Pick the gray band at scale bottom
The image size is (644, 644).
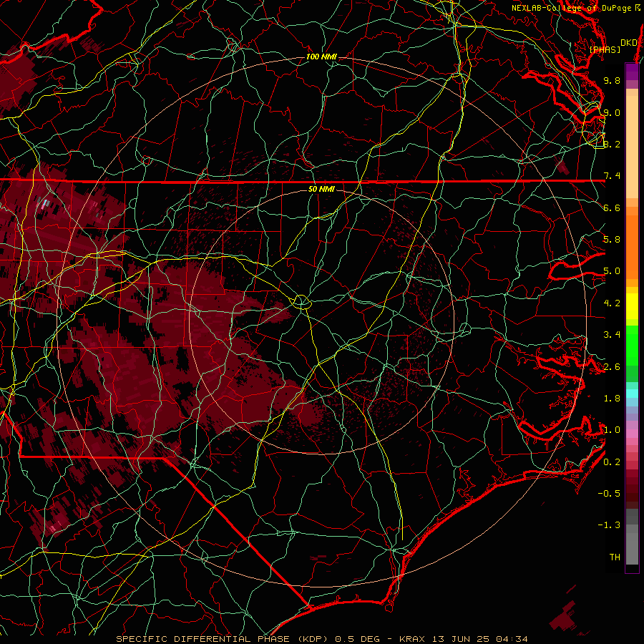[632, 549]
